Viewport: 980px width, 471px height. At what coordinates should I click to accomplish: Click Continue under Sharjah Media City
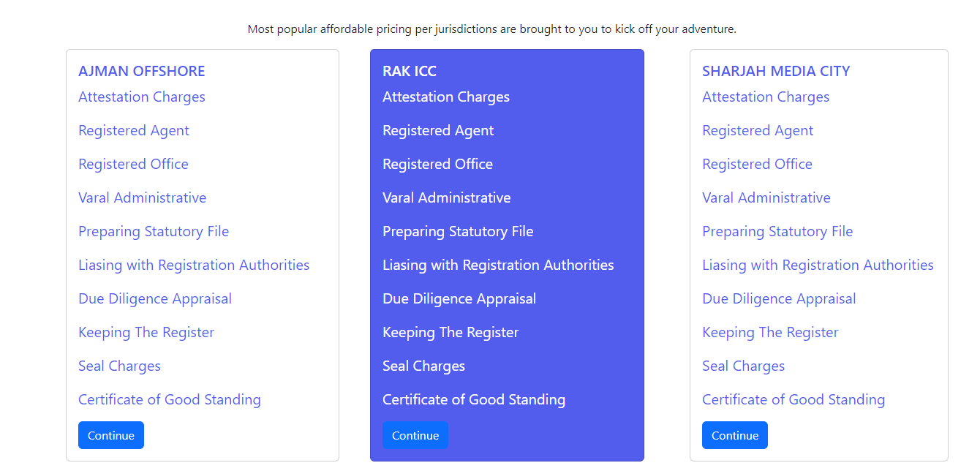click(734, 435)
